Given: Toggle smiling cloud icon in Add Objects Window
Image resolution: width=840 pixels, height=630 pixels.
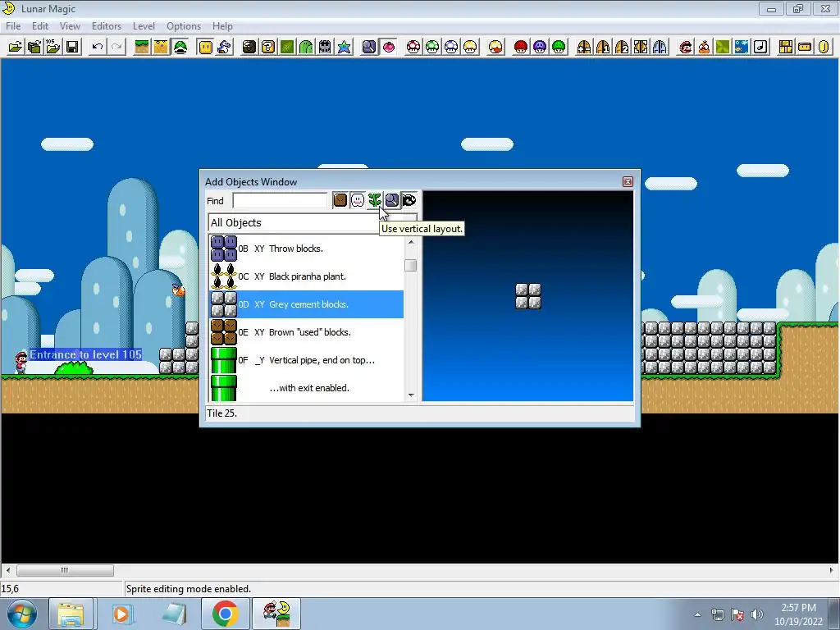Looking at the screenshot, I should tap(358, 200).
